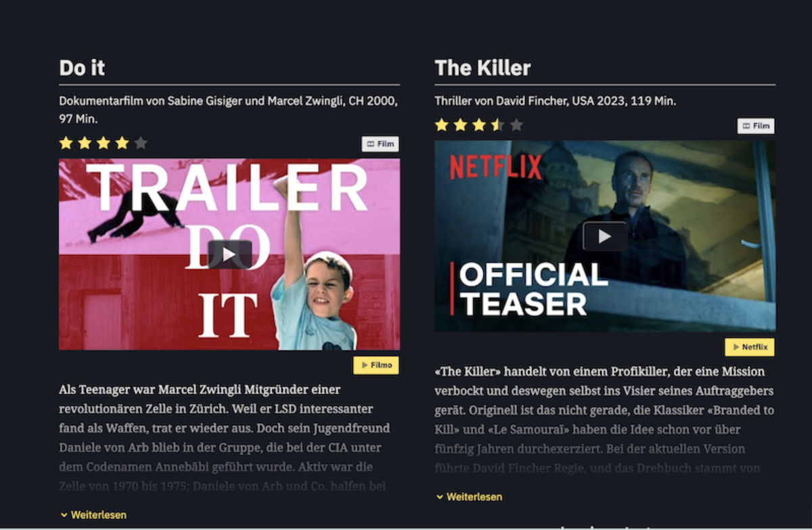The width and height of the screenshot is (812, 530).
Task: Click the red Netflix logo in the teaser
Action: 496,167
